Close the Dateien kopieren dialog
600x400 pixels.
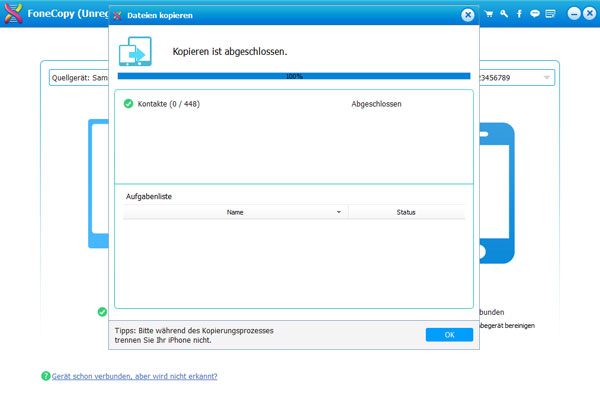point(468,16)
